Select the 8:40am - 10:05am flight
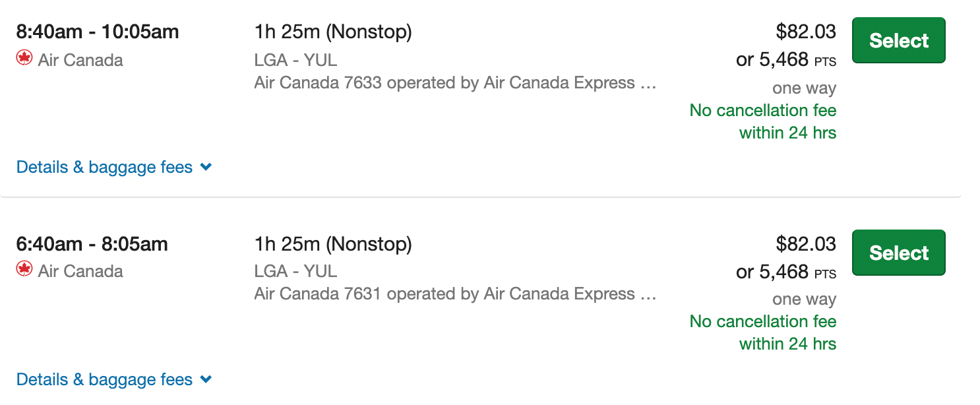Screen dimensions: 980x405 tap(898, 40)
